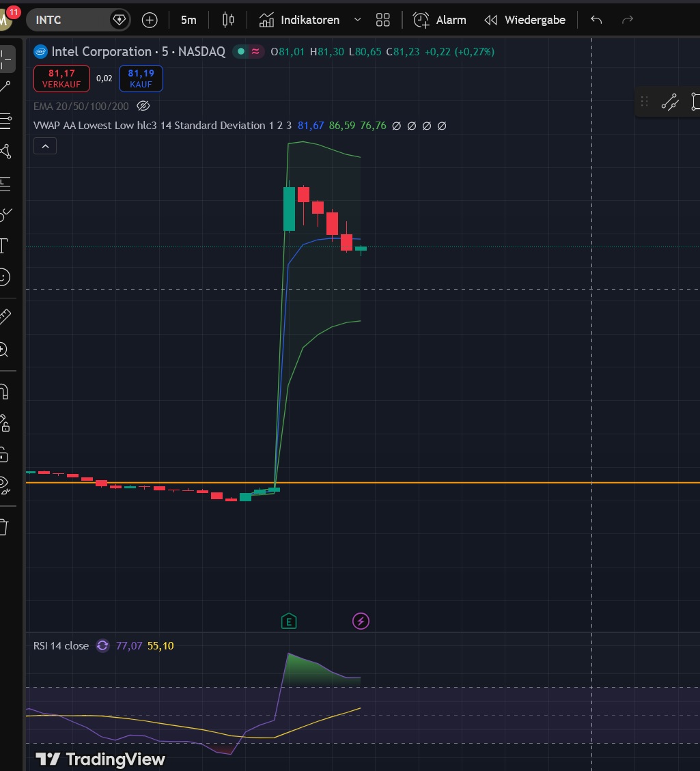Collapse the indicator legend with chevron
This screenshot has width=700, height=771.
coord(45,146)
